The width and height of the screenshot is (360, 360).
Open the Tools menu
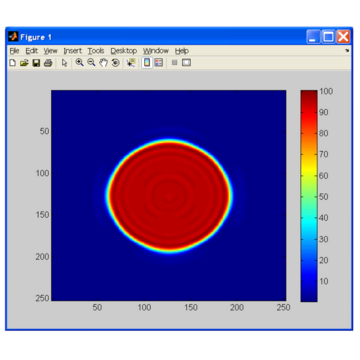[96, 51]
